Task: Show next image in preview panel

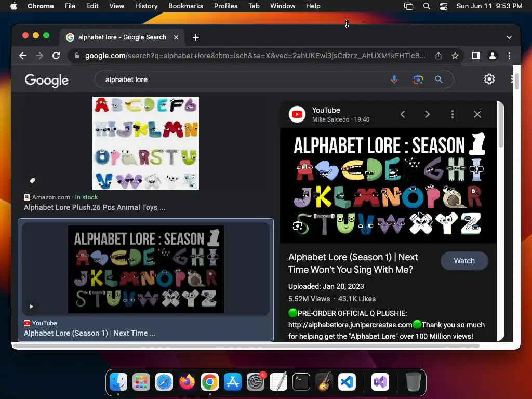Action: pos(428,114)
